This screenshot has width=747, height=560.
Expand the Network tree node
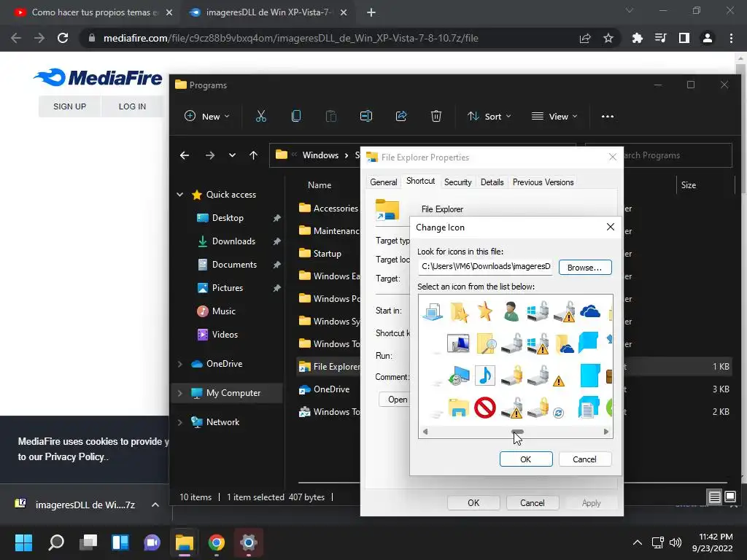click(x=180, y=422)
